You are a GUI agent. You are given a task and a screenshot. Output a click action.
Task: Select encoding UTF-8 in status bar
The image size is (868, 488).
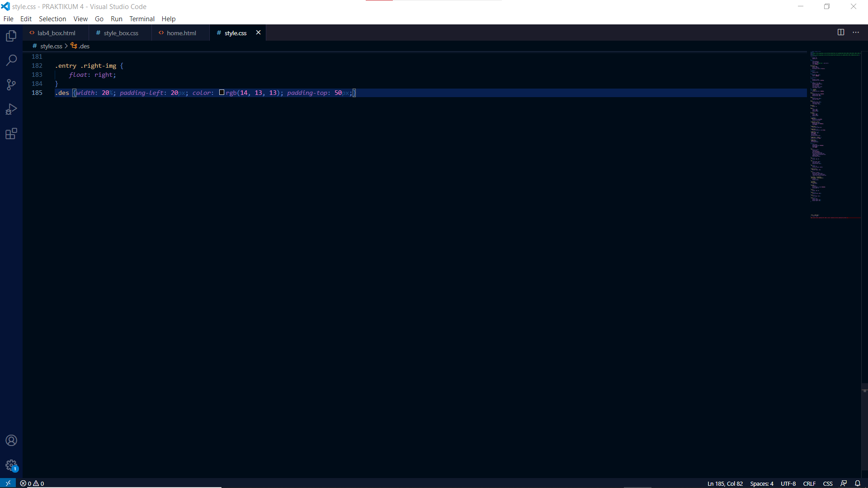[788, 483]
